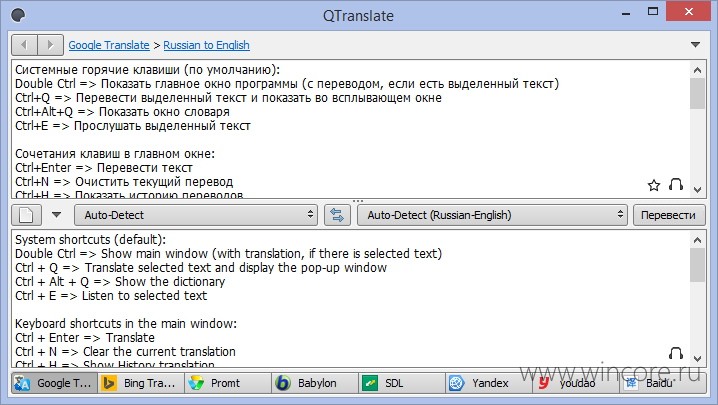Close the QTranslate window

(x=689, y=12)
